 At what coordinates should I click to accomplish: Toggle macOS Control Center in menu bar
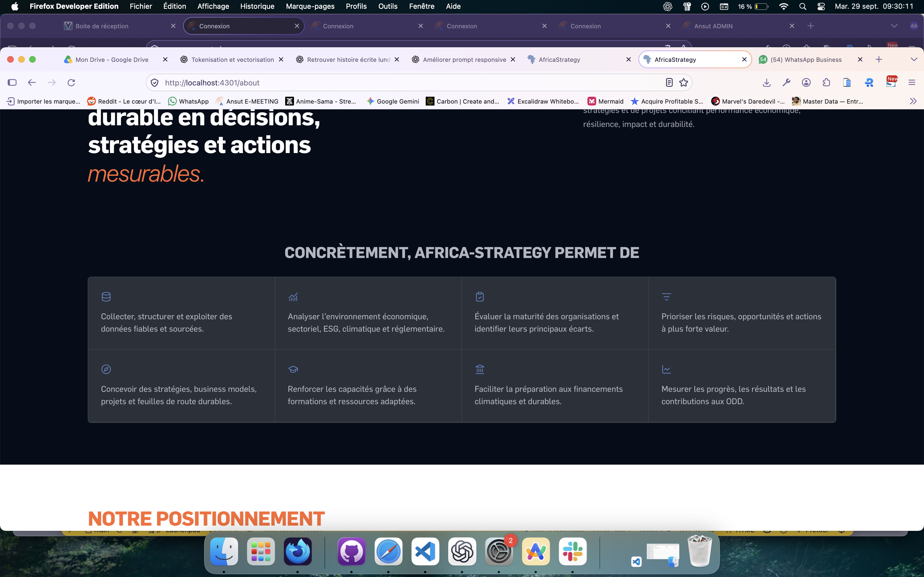(821, 6)
